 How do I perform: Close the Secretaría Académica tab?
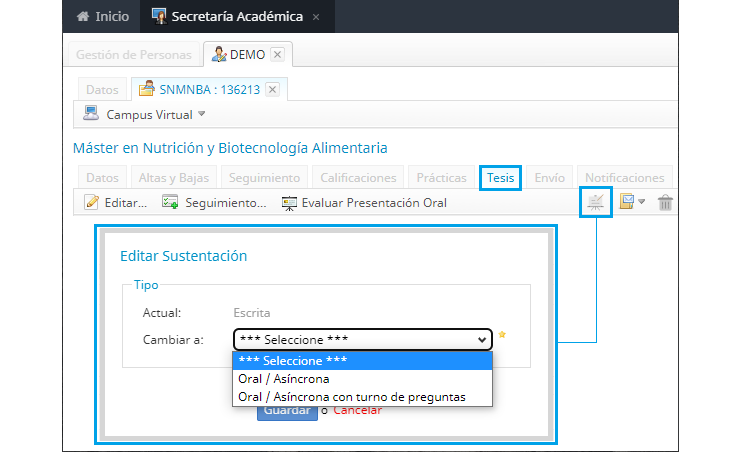point(316,17)
